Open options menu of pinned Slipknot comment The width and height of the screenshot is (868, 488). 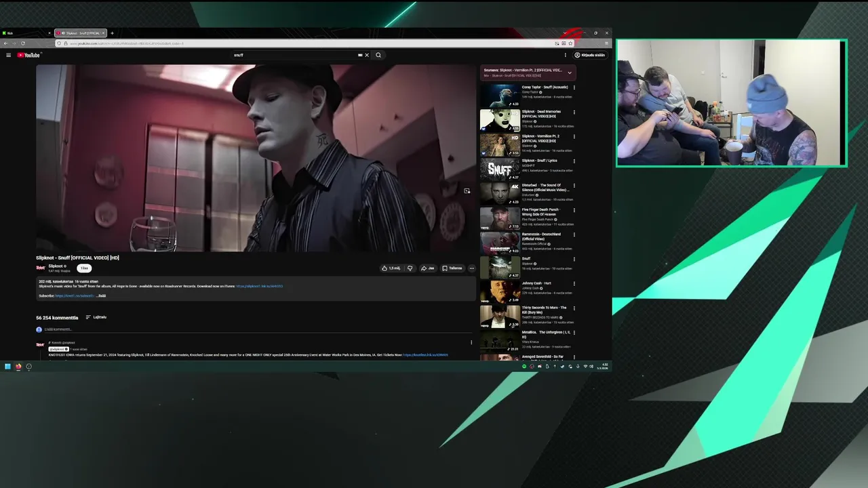coord(471,342)
